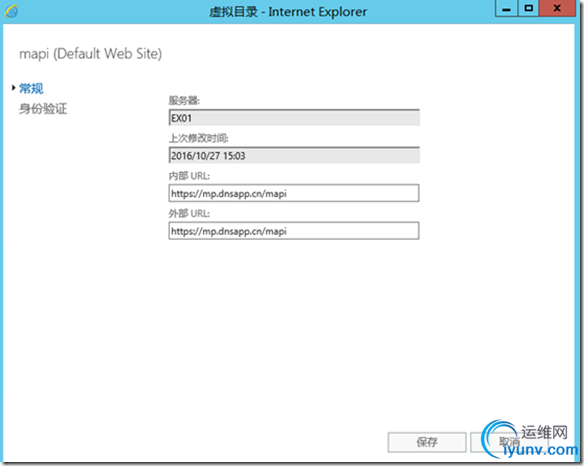
Task: Select the 上次修改时间 last modified time field
Action: (294, 155)
